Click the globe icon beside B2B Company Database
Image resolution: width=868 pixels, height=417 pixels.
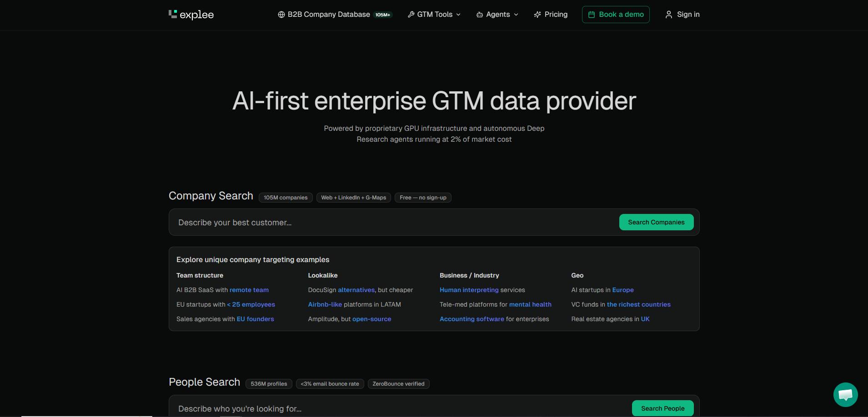(x=281, y=15)
